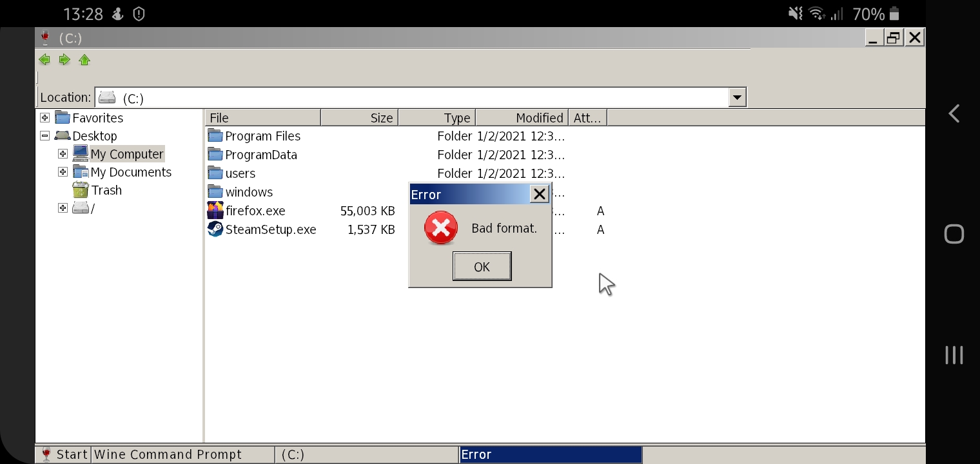Click OK in the Error dialog

pos(482,266)
